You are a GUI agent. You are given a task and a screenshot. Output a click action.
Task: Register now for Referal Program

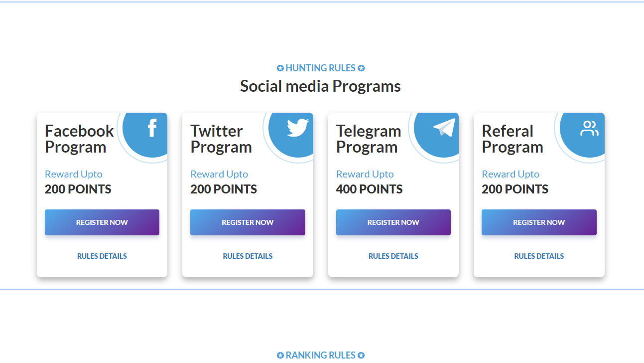pyautogui.click(x=539, y=222)
